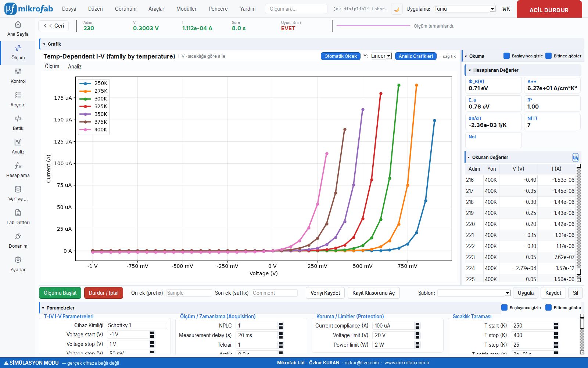
Task: Open the Uygulama Tümü dropdown
Action: [465, 9]
